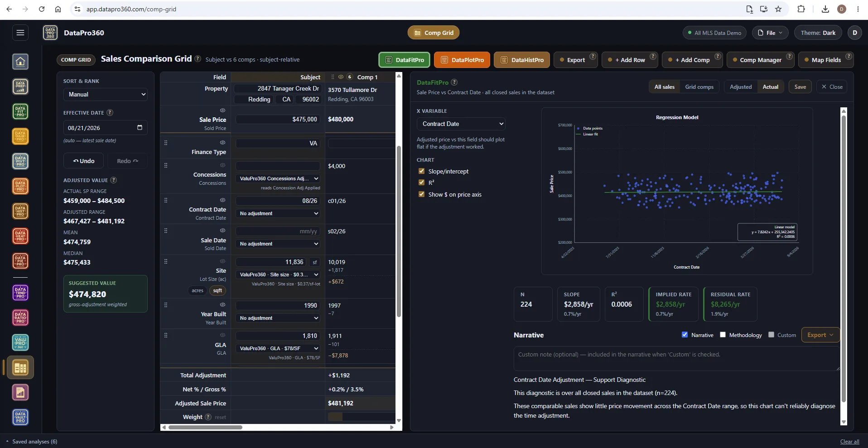Open Comp Manager

760,60
